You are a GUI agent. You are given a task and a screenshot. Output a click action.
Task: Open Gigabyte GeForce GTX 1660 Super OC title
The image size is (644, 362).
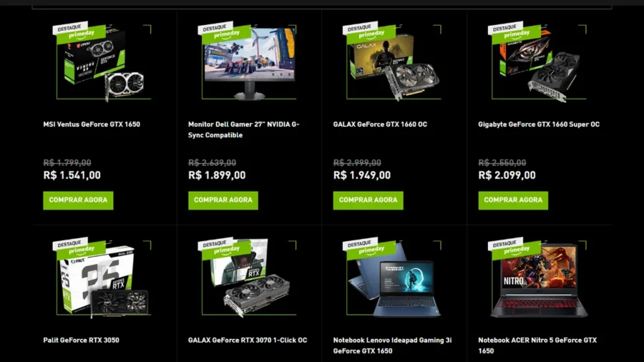coord(539,124)
